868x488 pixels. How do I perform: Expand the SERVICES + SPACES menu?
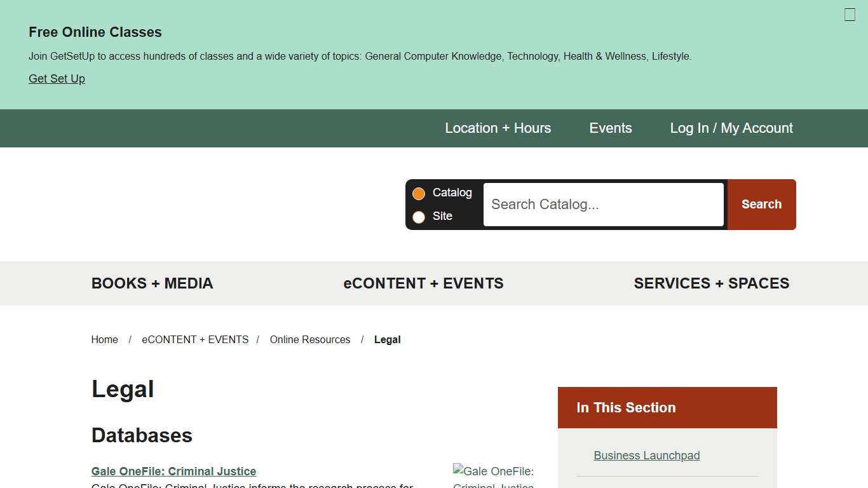point(711,283)
